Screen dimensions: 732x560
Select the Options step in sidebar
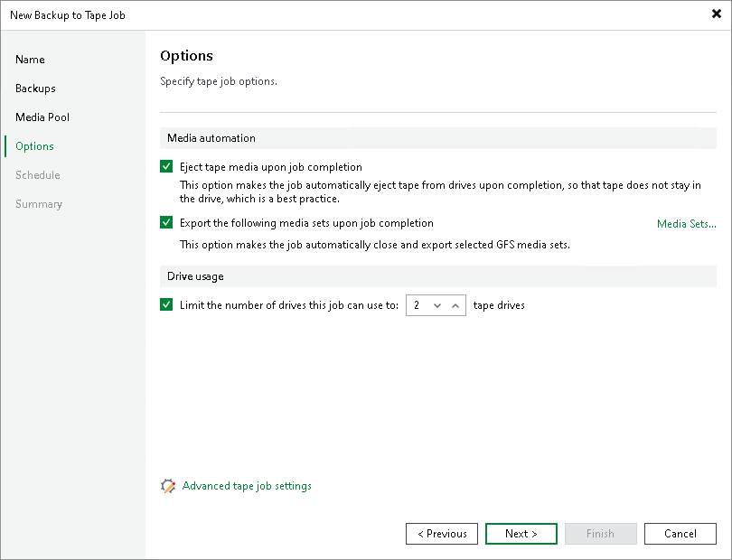pos(34,146)
